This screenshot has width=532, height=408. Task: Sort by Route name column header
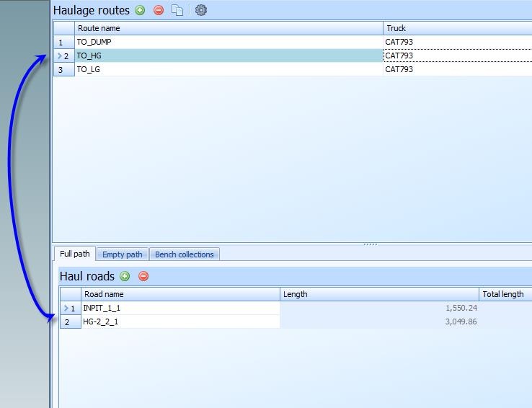point(229,28)
